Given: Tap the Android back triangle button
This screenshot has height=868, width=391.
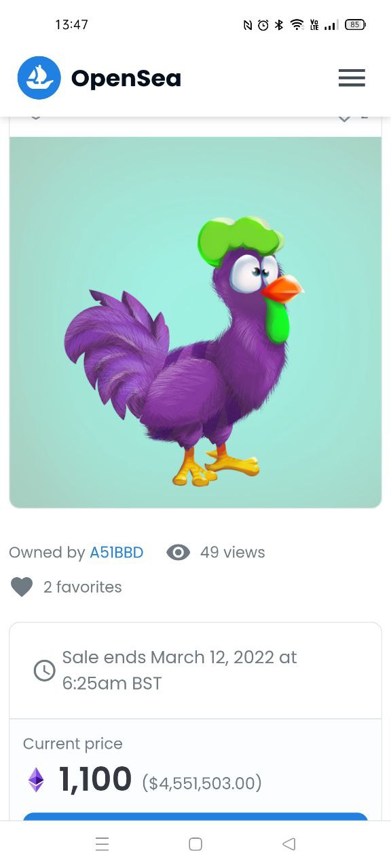Looking at the screenshot, I should (288, 844).
